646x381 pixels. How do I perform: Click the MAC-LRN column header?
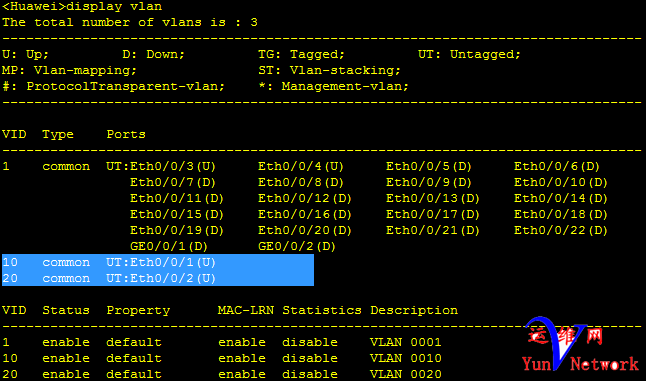point(246,310)
